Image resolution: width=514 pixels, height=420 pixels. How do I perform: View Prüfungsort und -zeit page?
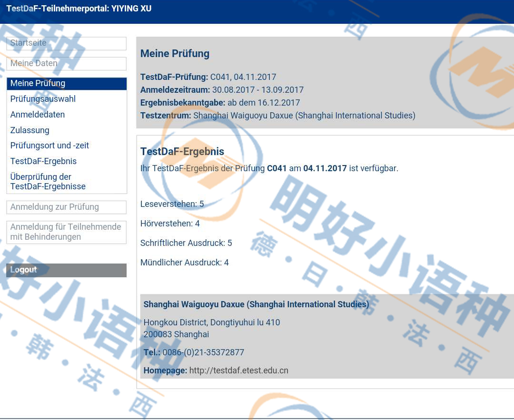click(49, 146)
